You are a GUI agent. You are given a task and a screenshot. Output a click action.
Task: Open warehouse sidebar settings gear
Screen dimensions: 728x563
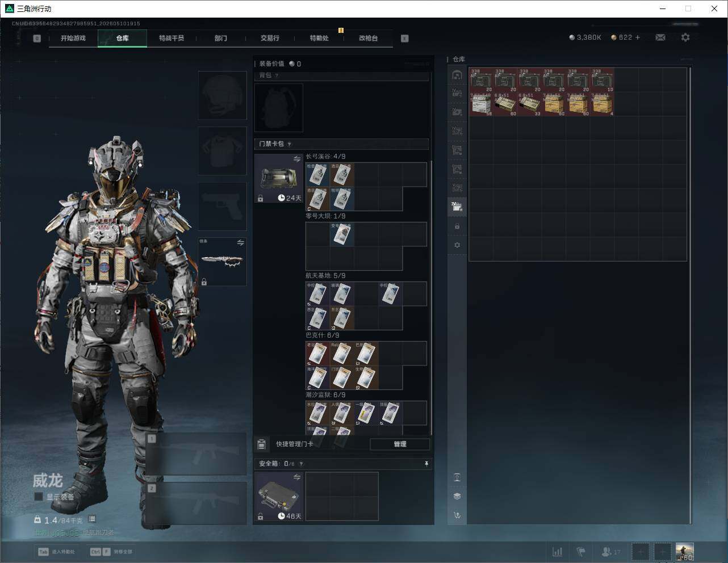(x=457, y=245)
